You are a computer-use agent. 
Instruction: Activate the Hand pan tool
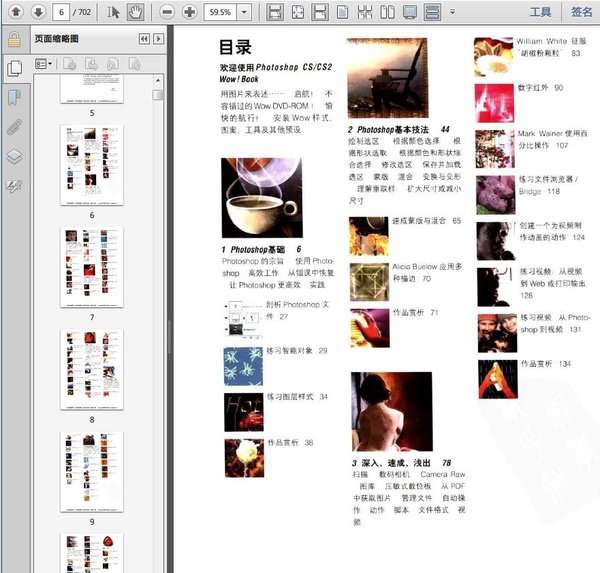point(135,12)
